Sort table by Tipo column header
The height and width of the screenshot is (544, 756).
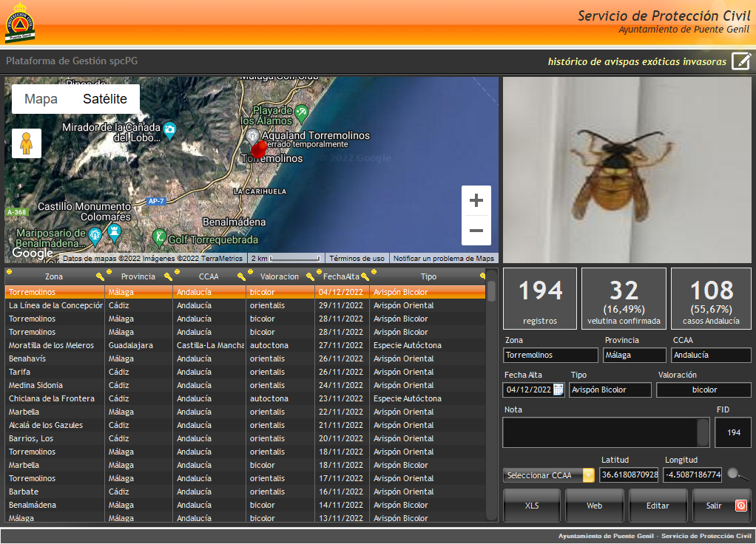point(428,276)
